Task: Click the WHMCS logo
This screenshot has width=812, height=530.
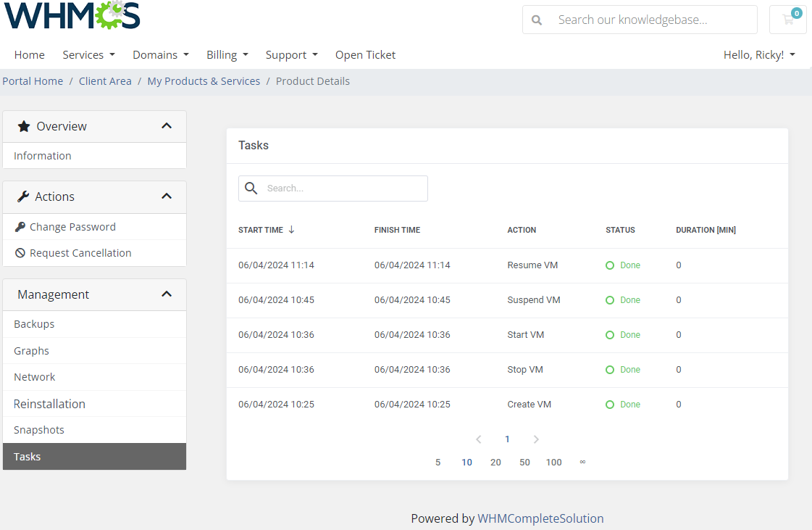Action: tap(72, 15)
